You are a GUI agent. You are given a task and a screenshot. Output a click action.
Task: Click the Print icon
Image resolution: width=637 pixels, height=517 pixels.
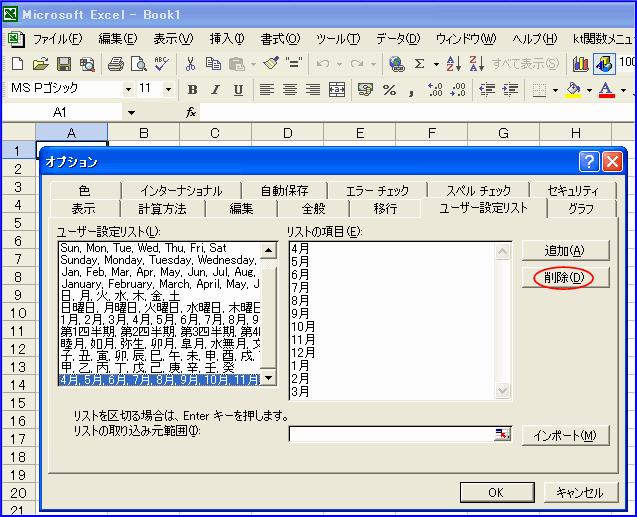tap(116, 64)
